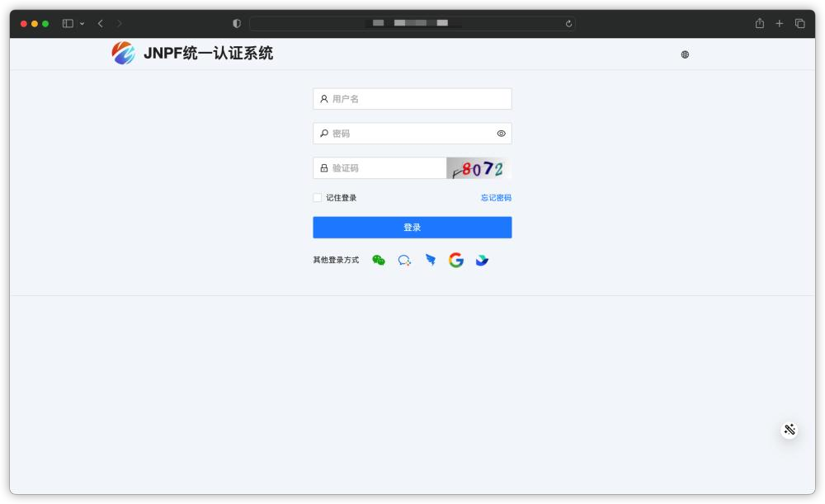Screen dimensions: 825x504
Task: Open the 忘记密码 link
Action: pyautogui.click(x=494, y=197)
